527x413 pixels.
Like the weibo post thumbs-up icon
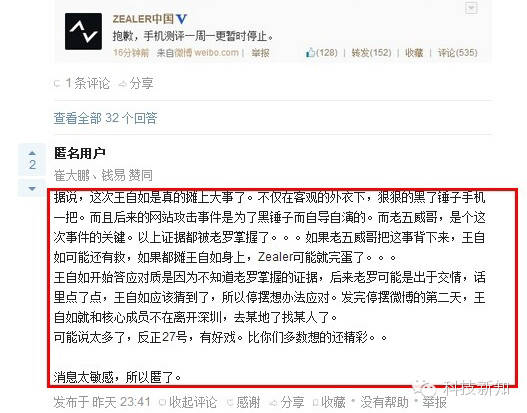pos(310,53)
